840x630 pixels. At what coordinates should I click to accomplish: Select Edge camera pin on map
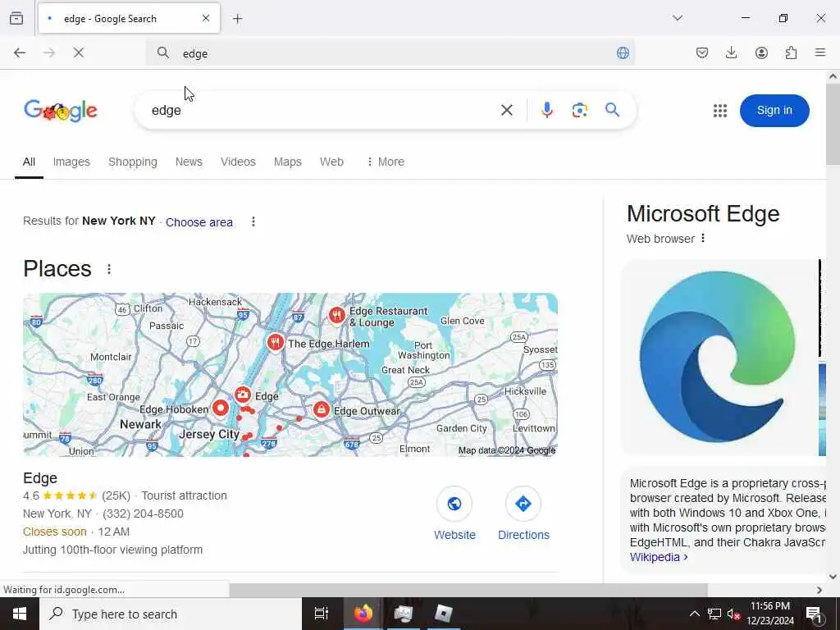(x=243, y=395)
